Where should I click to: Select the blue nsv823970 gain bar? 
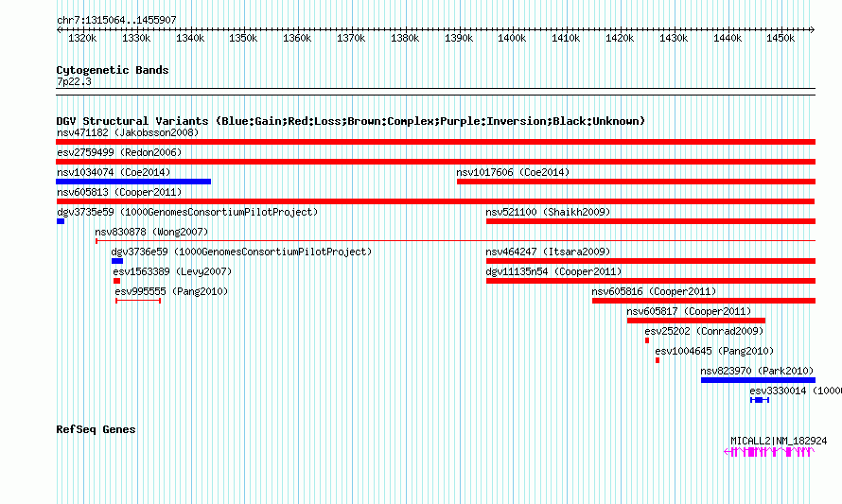click(758, 380)
